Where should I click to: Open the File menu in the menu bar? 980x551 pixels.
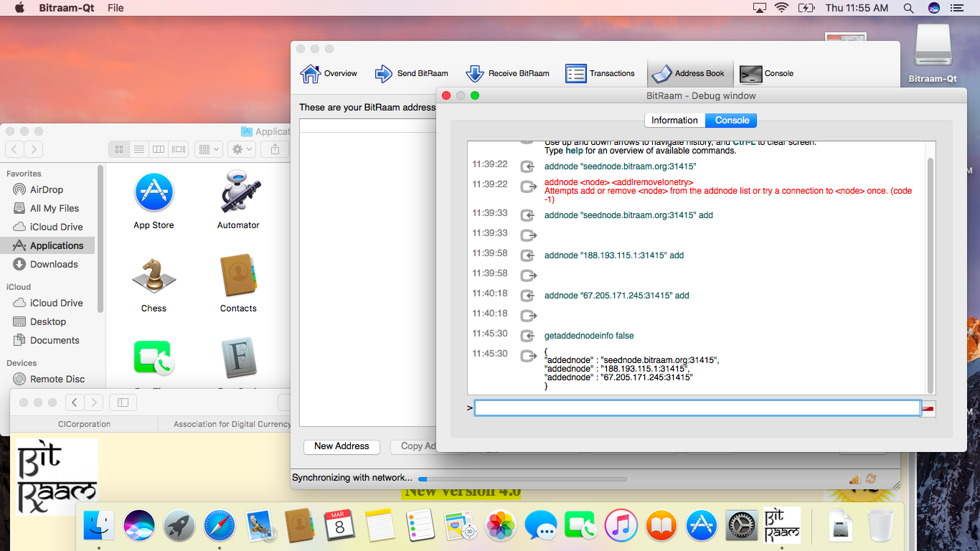(x=116, y=8)
